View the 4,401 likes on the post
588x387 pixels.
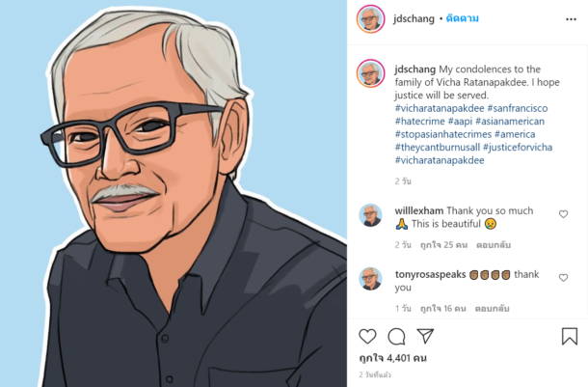point(392,358)
